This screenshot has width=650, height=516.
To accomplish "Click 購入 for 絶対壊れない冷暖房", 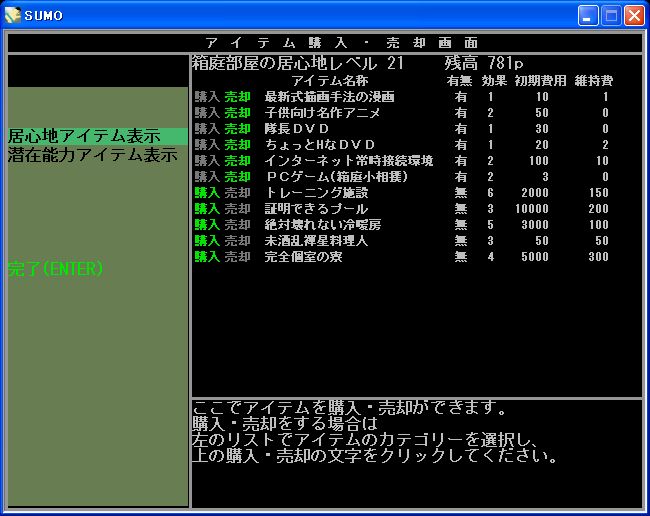I will (206, 225).
